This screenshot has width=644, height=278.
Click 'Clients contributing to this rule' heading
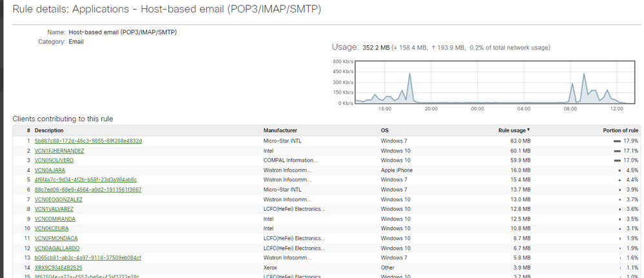pyautogui.click(x=63, y=119)
